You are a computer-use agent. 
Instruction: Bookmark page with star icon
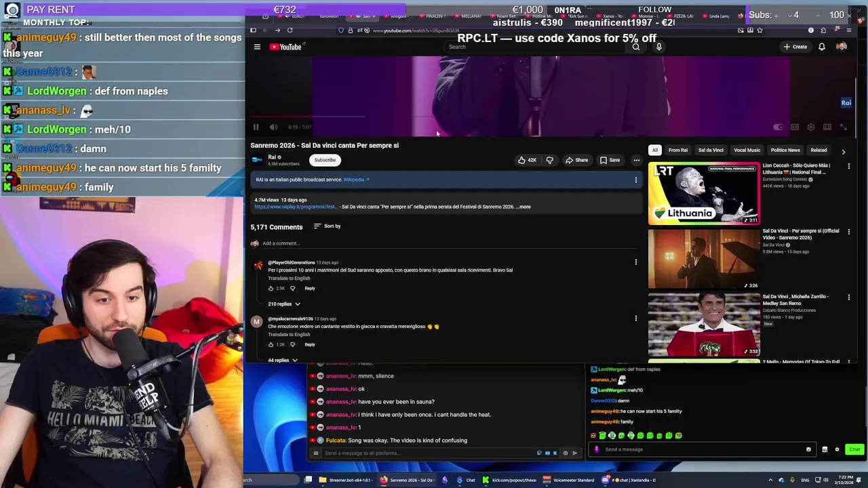tap(759, 30)
